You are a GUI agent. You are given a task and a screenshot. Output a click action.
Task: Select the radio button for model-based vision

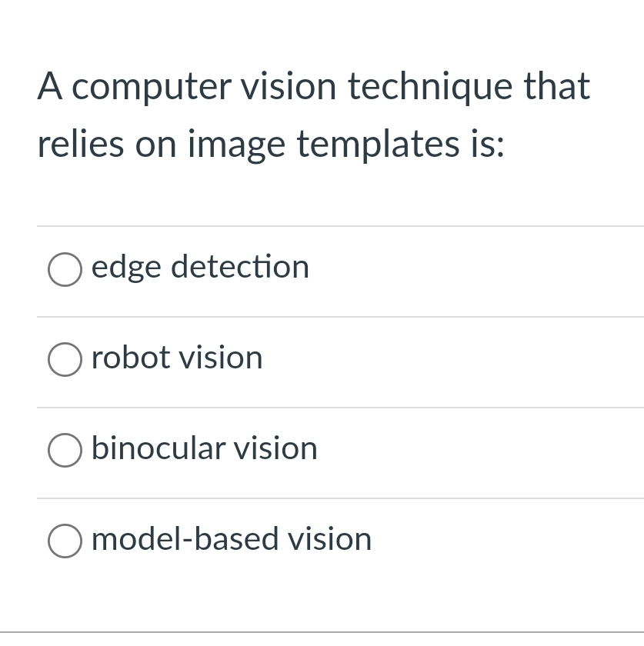(x=65, y=541)
